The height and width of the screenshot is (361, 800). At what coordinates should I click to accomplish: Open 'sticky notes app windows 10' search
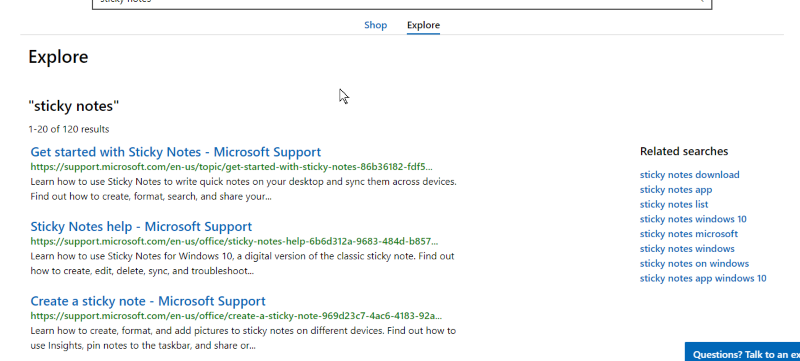point(703,278)
